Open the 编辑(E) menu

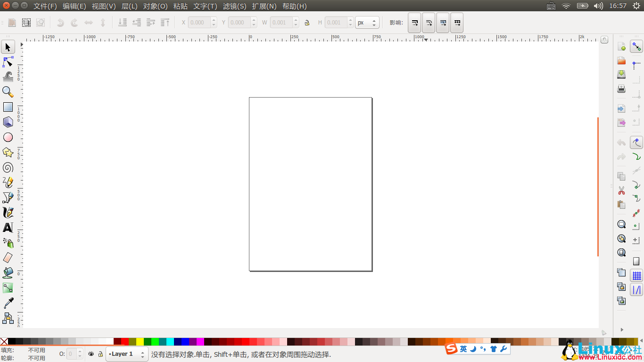click(74, 6)
